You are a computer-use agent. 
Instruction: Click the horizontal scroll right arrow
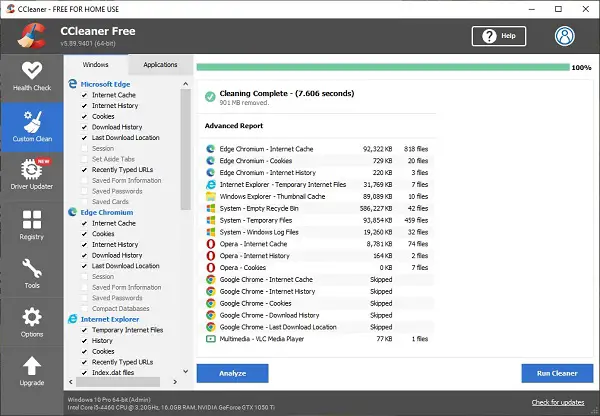coord(175,382)
